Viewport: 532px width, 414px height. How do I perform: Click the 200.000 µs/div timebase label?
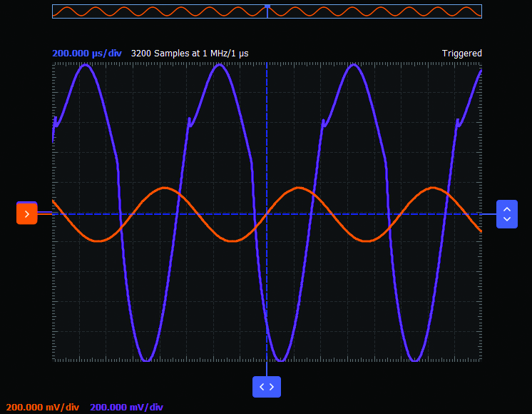tap(87, 54)
